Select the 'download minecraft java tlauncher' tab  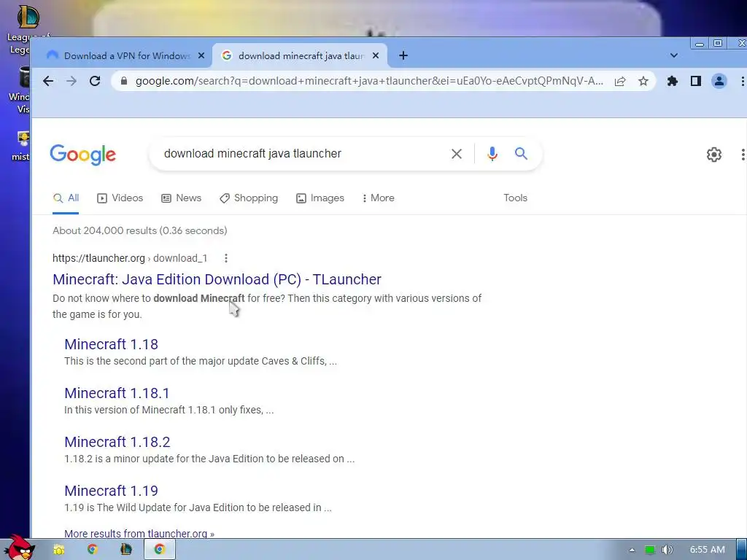pos(300,55)
